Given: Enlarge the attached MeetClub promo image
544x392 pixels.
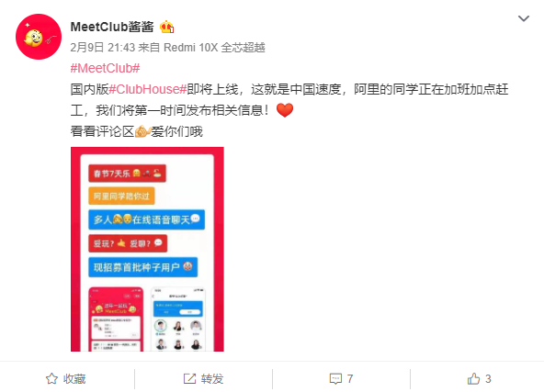Looking at the screenshot, I should pyautogui.click(x=147, y=249).
